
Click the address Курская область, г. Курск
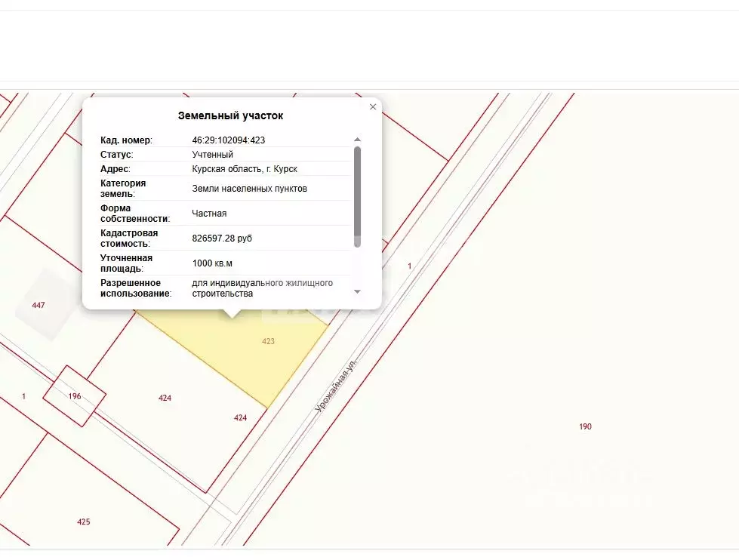click(245, 169)
